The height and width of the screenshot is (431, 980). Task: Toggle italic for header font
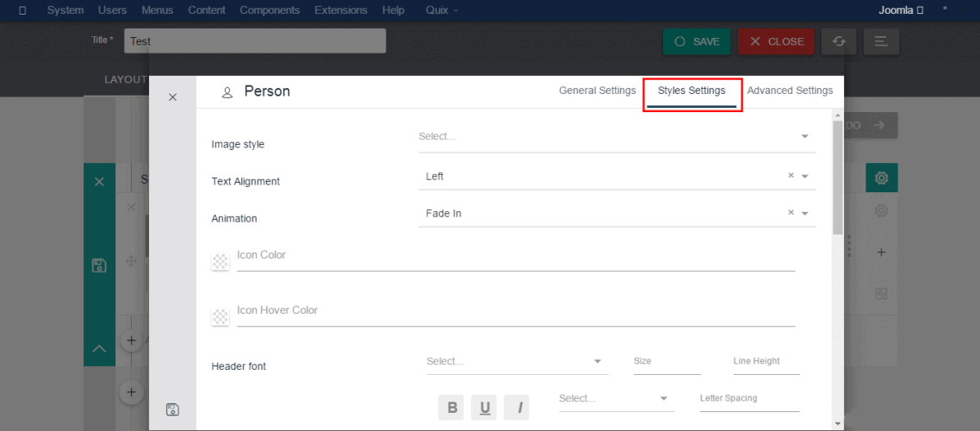pos(517,408)
